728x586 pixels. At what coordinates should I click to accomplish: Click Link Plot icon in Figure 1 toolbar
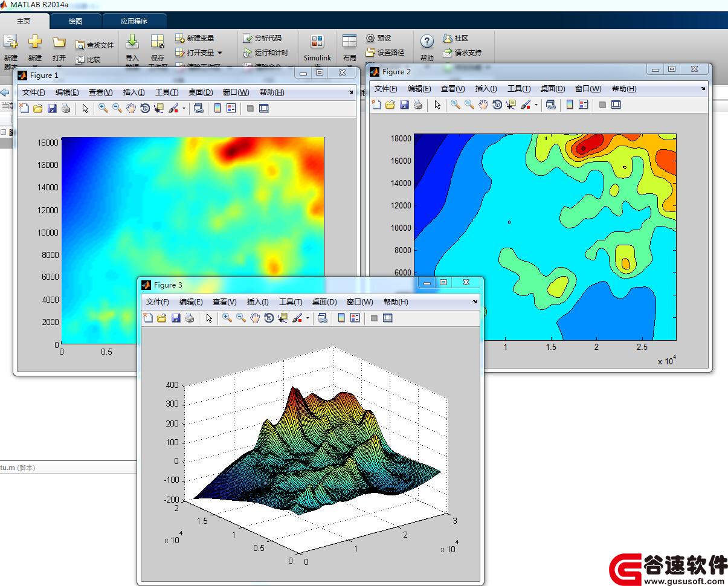pos(198,109)
